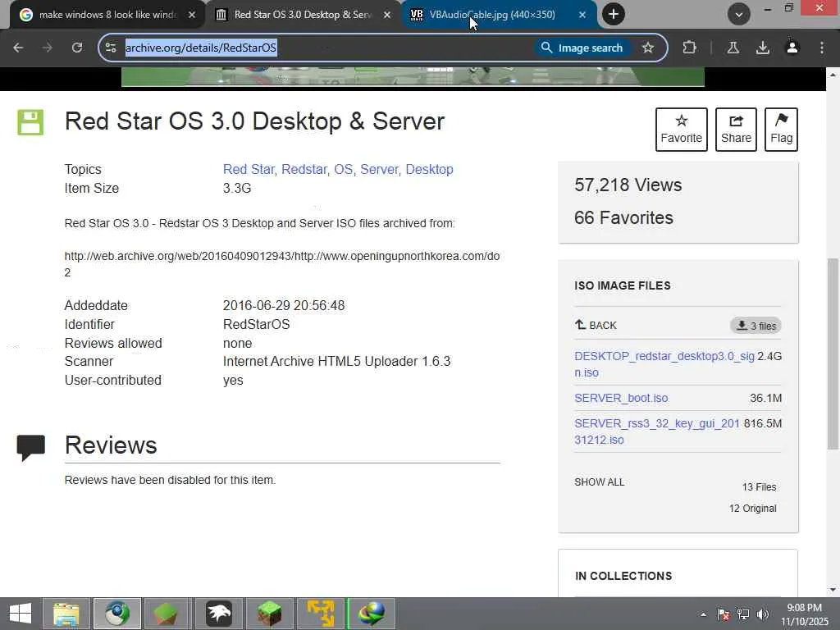Click the green floppy disk software icon
Viewport: 840px width, 630px height.
[30, 122]
